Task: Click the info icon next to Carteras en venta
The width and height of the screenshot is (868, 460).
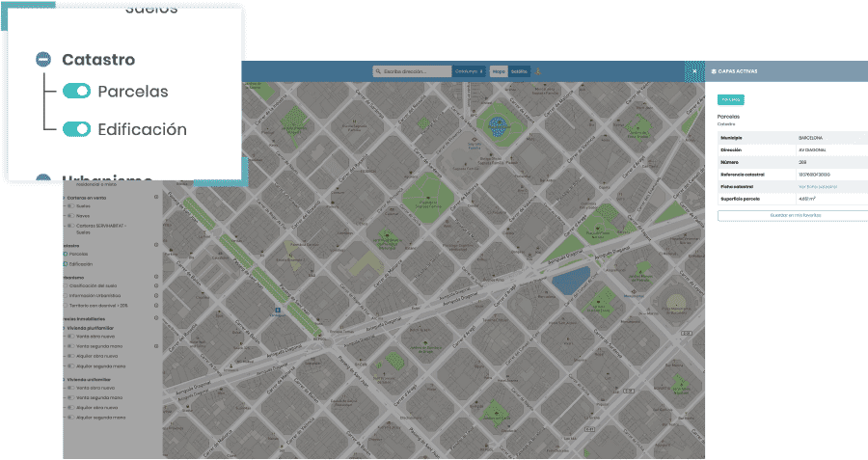Action: click(x=156, y=197)
